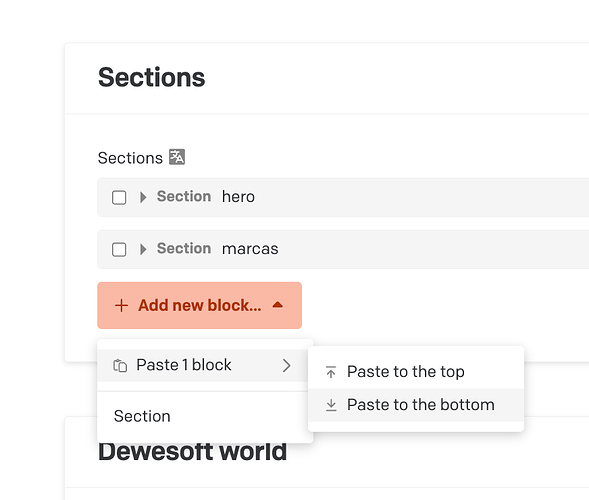Open the hero section row
Screen dimensions: 589x500
tap(343, 197)
